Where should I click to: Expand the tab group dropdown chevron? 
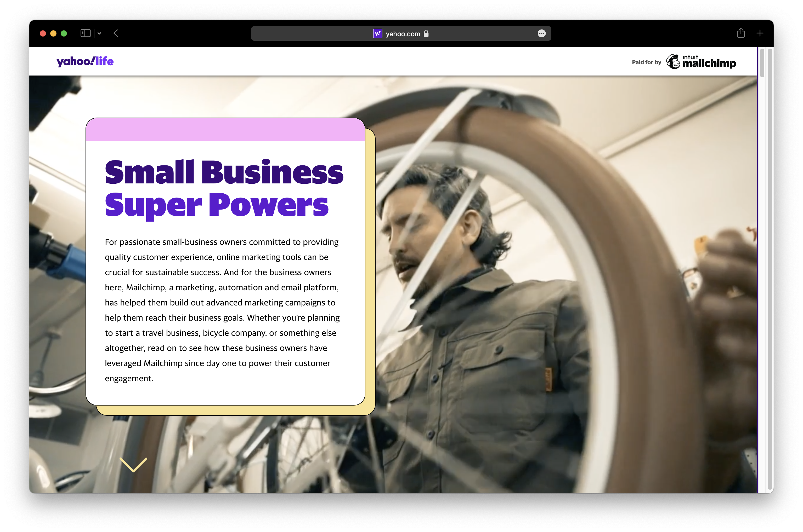click(x=99, y=33)
